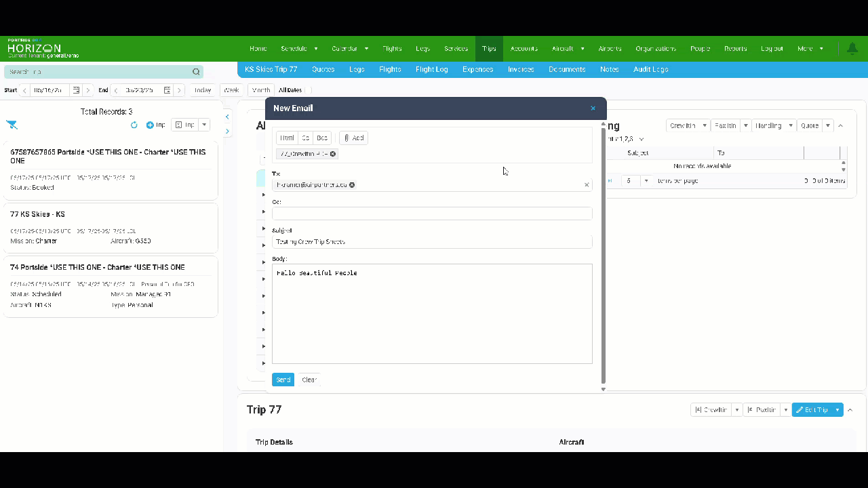The width and height of the screenshot is (868, 488).
Task: Open the Reports menu item
Action: point(735,49)
